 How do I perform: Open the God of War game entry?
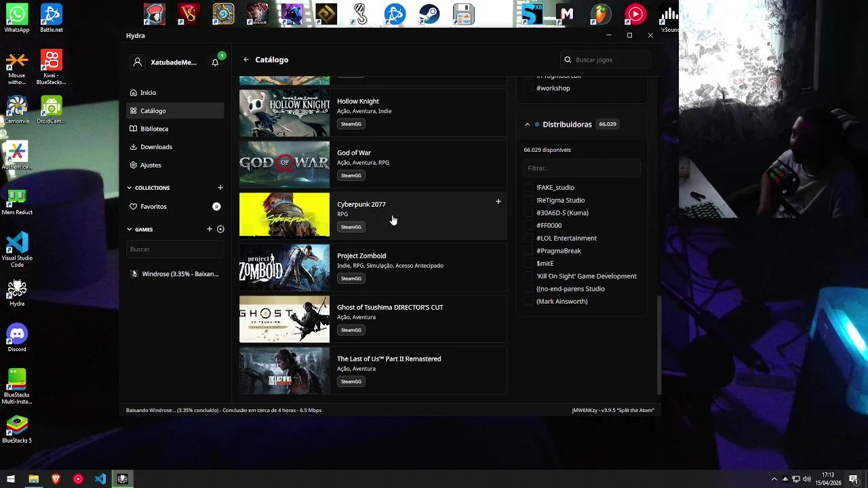373,164
